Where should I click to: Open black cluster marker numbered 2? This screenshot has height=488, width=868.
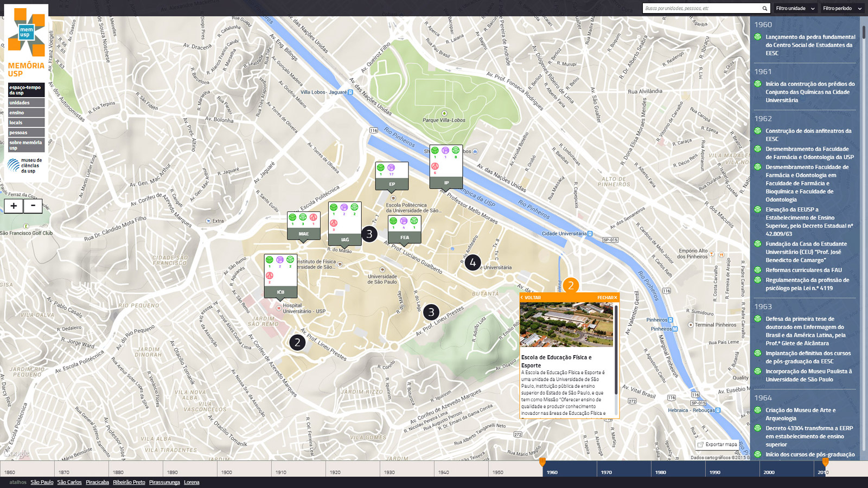pyautogui.click(x=297, y=342)
